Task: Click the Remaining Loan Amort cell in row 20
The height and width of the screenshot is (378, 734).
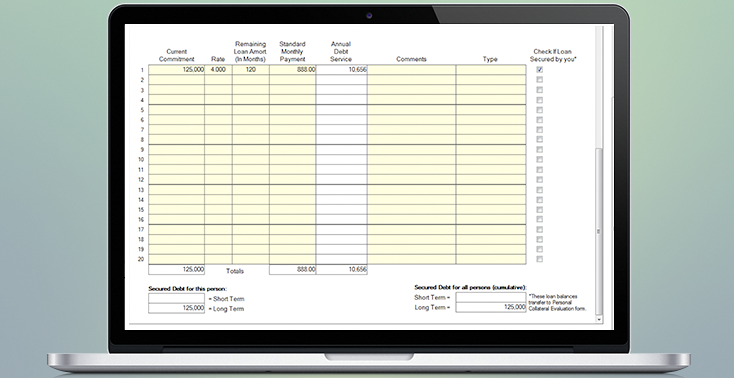Action: (251, 259)
